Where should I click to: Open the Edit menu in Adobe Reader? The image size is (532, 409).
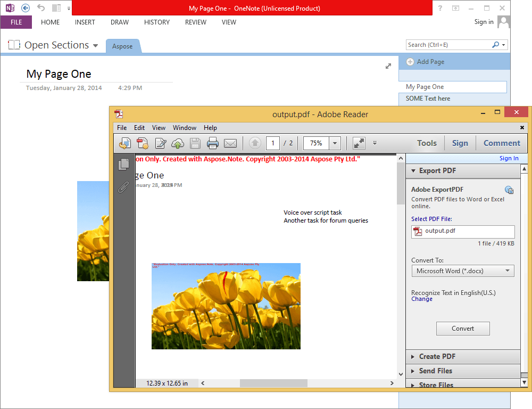(139, 128)
